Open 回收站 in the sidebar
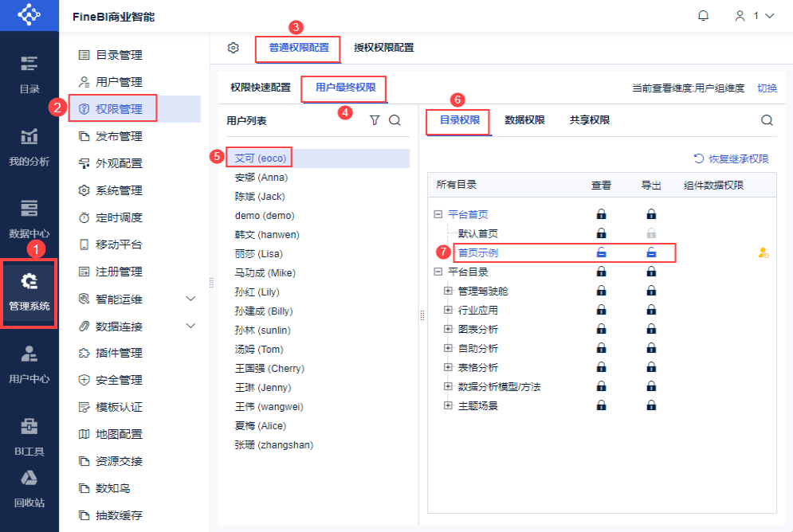 click(x=29, y=488)
